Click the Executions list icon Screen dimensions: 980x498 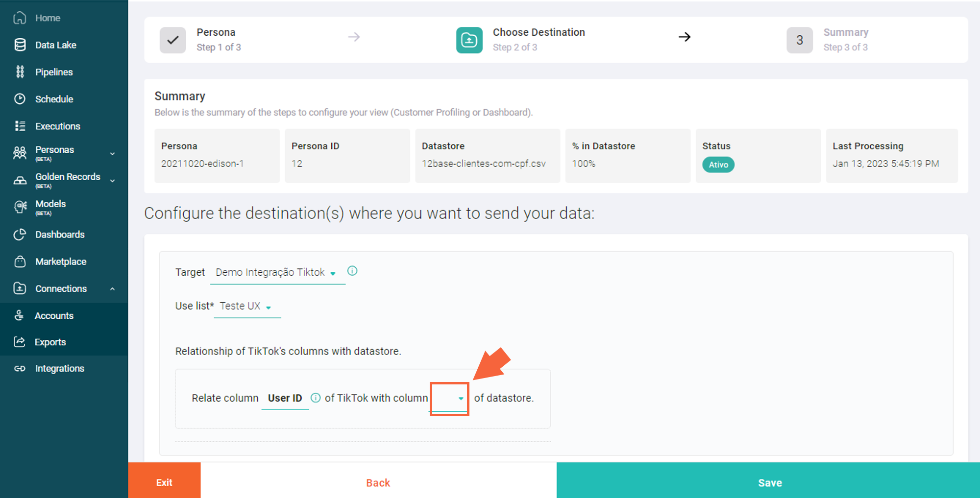click(x=20, y=126)
